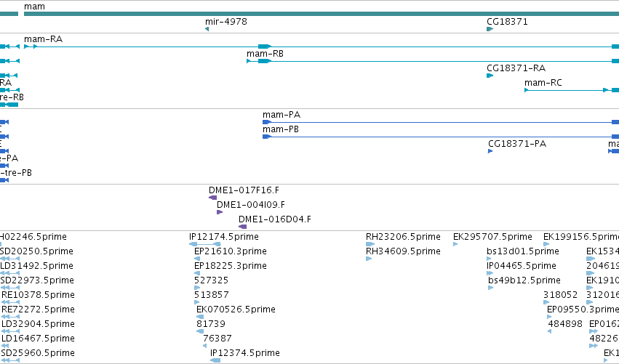This screenshot has width=619, height=364.
Task: Select the EK295707.5prime EST arrow
Action: tap(455, 245)
